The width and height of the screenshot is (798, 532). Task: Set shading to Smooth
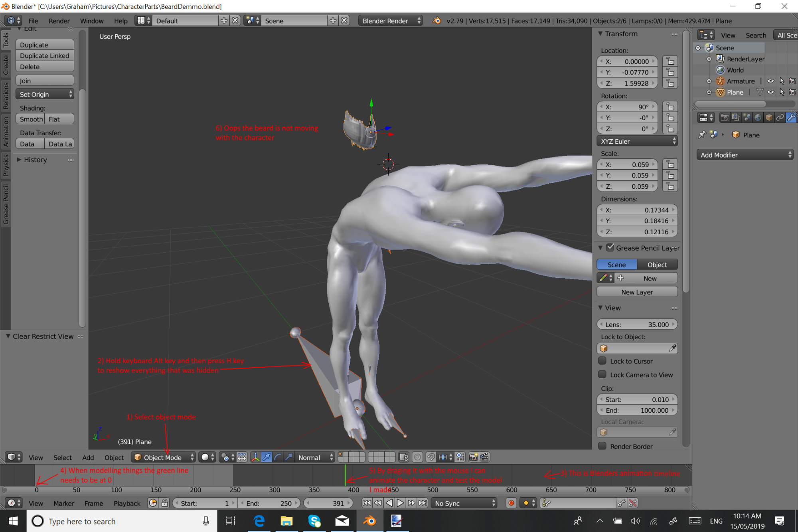pos(30,119)
